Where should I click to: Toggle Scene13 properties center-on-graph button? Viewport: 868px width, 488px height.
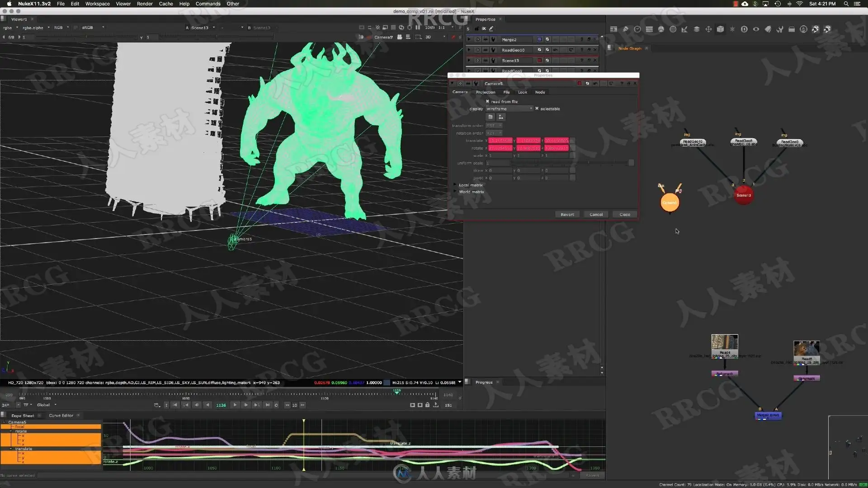pyautogui.click(x=477, y=60)
